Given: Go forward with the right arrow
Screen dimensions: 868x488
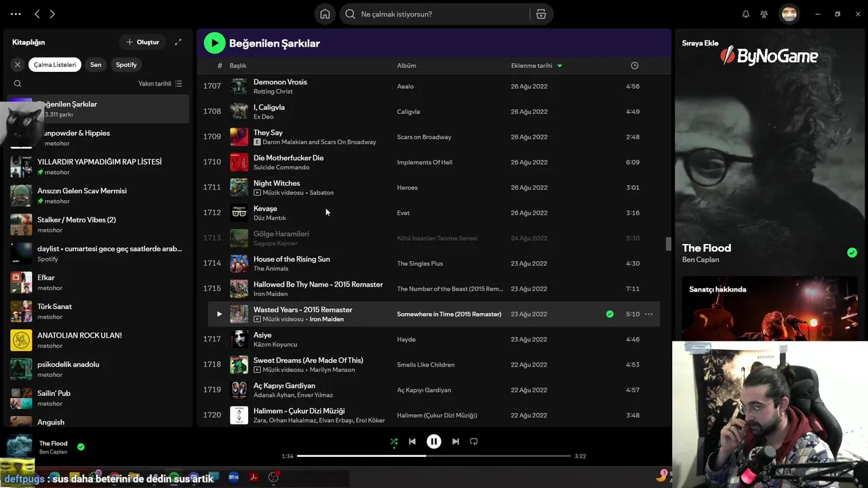Looking at the screenshot, I should (x=52, y=14).
